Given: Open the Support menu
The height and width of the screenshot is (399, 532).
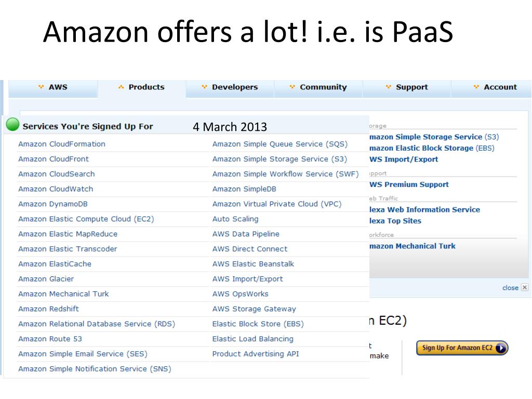Looking at the screenshot, I should coord(407,87).
